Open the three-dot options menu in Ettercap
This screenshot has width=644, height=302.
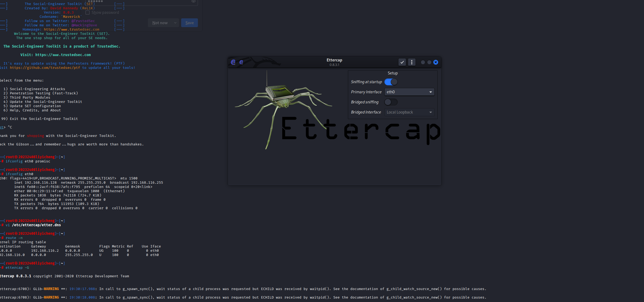[412, 62]
